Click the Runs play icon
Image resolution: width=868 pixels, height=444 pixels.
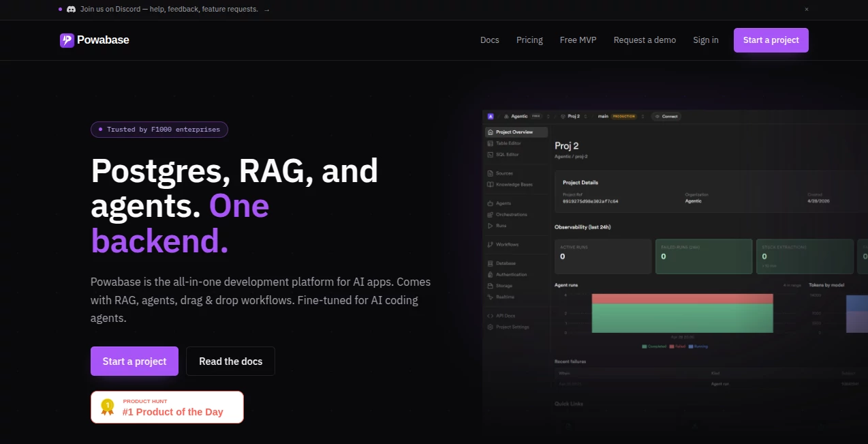[x=491, y=226]
